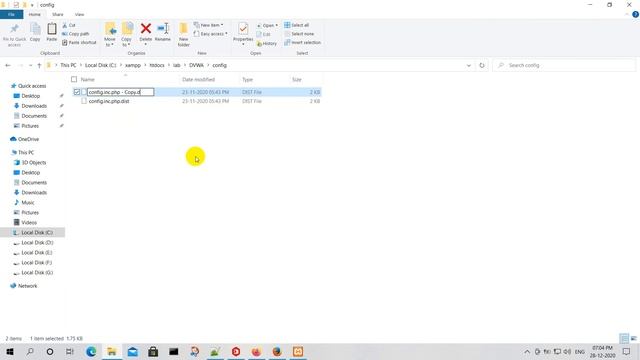Screen dimensions: 640x360
Task: Switch to Details view icon in status bar
Action: coord(624,338)
